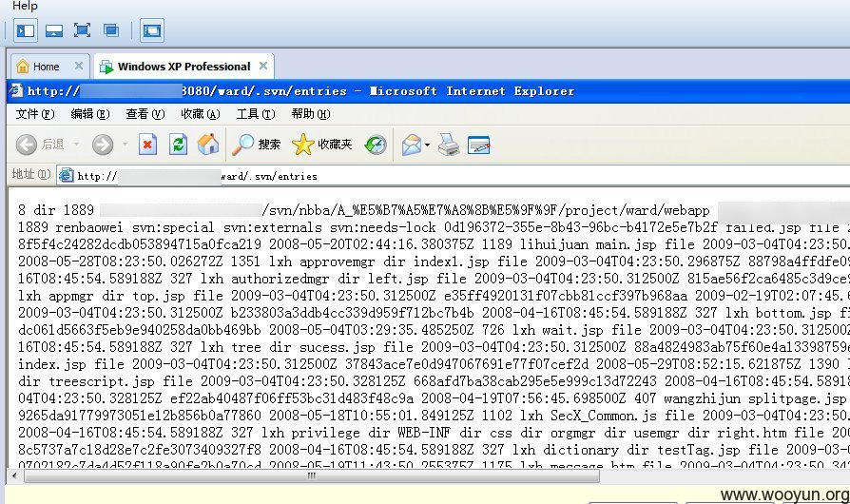850x504 pixels.
Task: Click the IE Forward arrow button
Action: click(x=103, y=145)
